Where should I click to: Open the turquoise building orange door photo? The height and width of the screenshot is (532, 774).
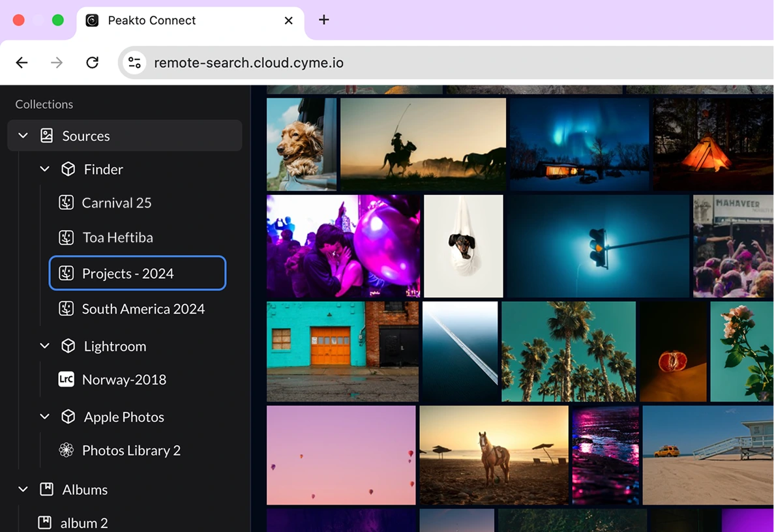[x=342, y=351]
